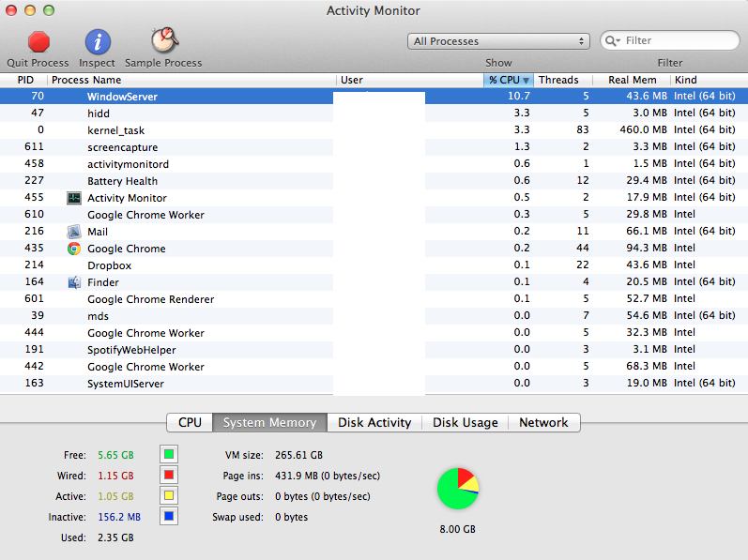Click the 8.00 GB total memory label
Screen dimensions: 748x560
(x=457, y=529)
